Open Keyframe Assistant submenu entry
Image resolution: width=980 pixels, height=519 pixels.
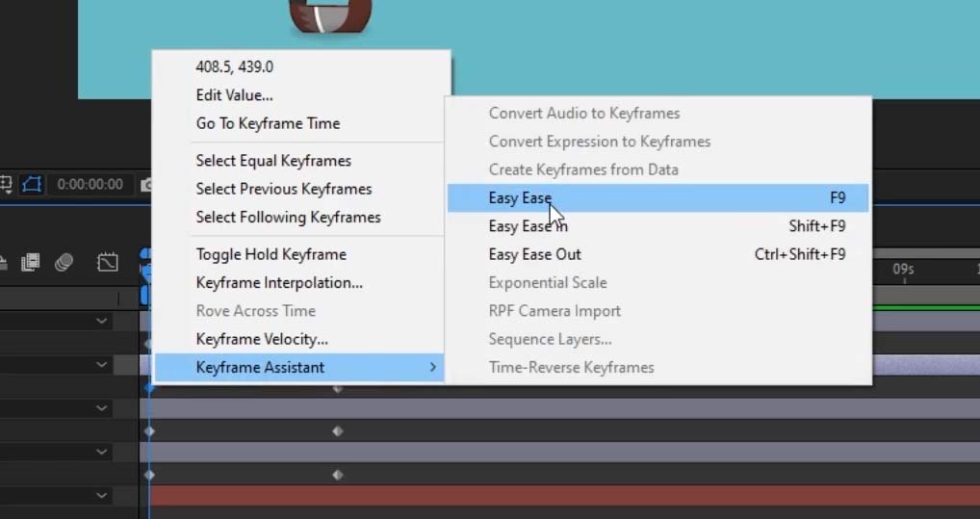(298, 368)
